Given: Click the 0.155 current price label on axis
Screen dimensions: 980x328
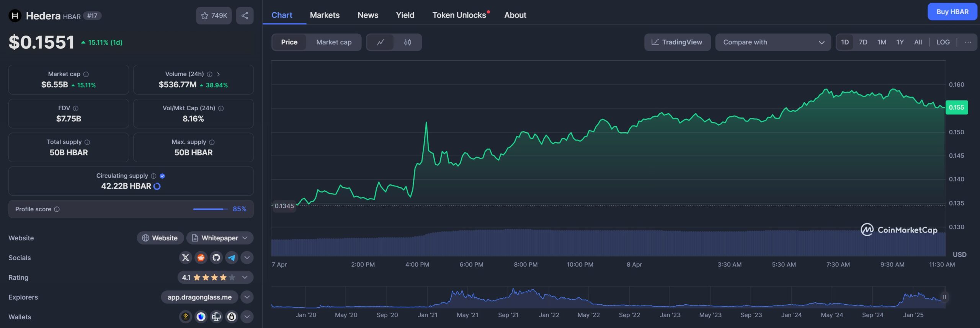Looking at the screenshot, I should (956, 108).
